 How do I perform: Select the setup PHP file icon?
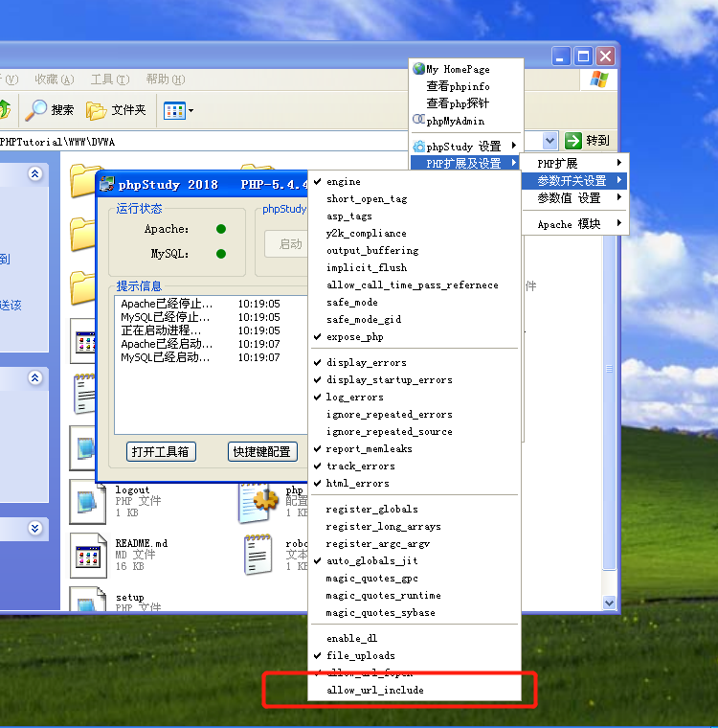(88, 599)
